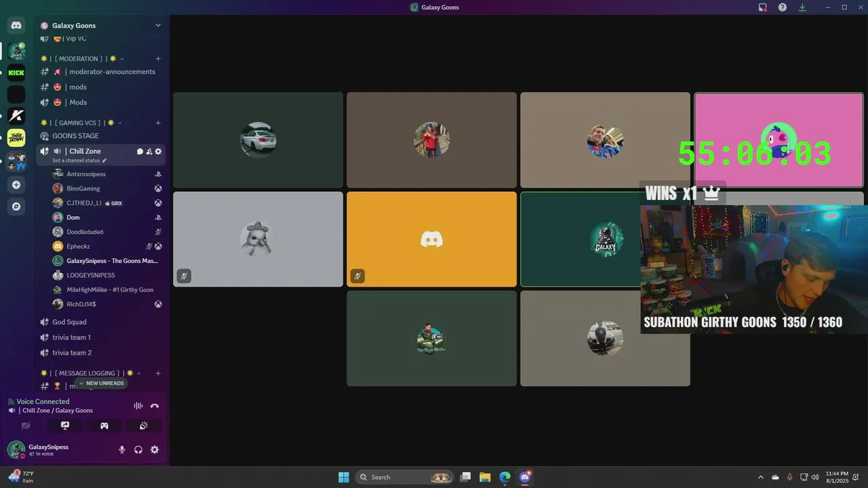Click the taskbar Search box
The width and height of the screenshot is (868, 488).
(x=406, y=477)
